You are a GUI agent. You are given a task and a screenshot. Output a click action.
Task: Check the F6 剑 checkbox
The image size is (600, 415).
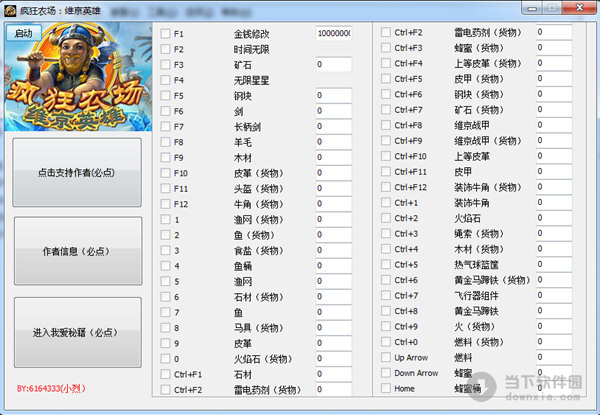coord(165,111)
